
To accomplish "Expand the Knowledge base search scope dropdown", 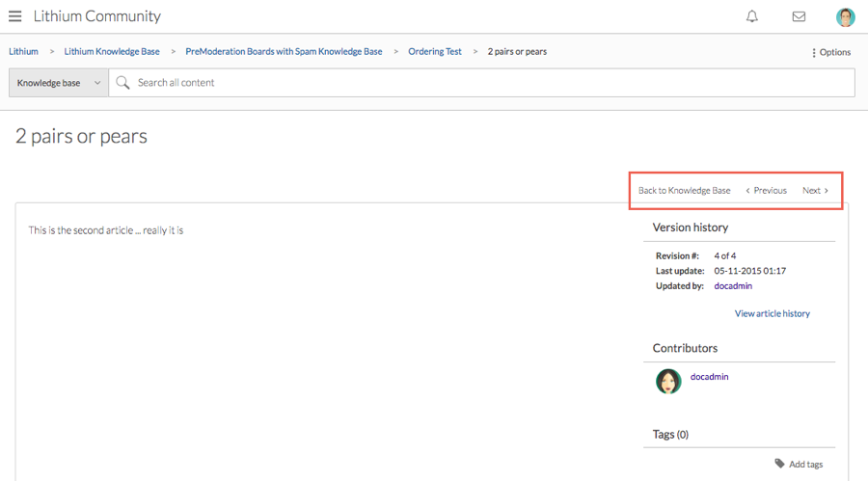I will tap(59, 83).
